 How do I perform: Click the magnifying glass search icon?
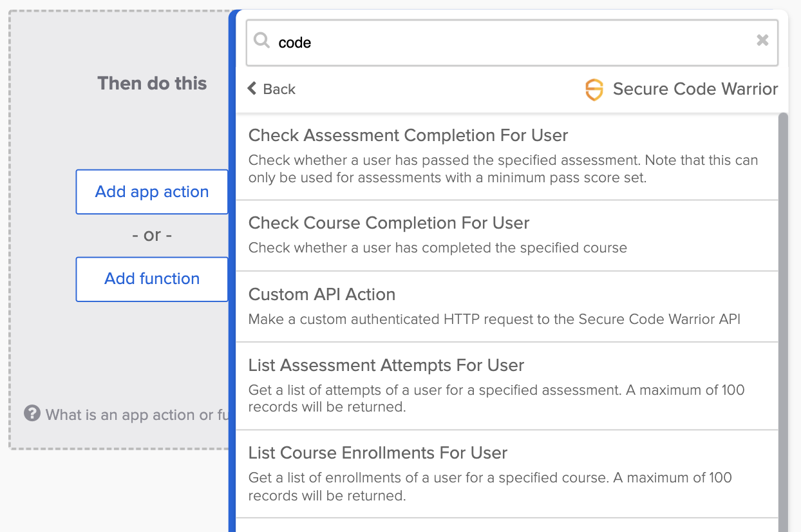[x=261, y=41]
